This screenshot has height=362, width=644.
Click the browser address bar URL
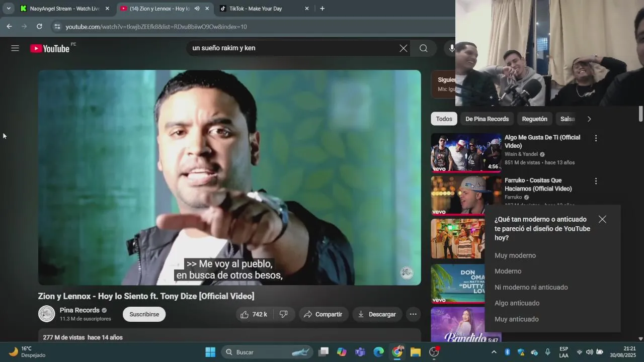156,27
